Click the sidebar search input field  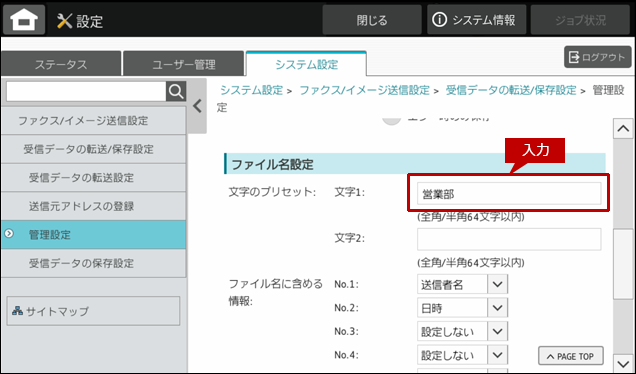pyautogui.click(x=86, y=92)
